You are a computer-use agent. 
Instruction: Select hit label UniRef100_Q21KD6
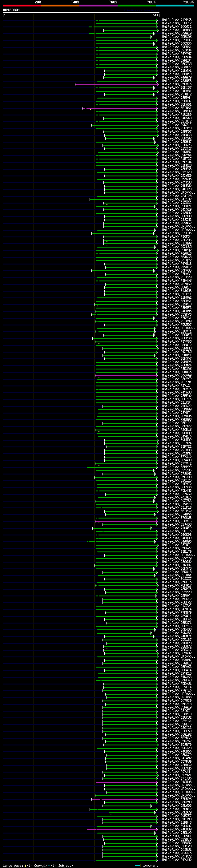click(177, 40)
